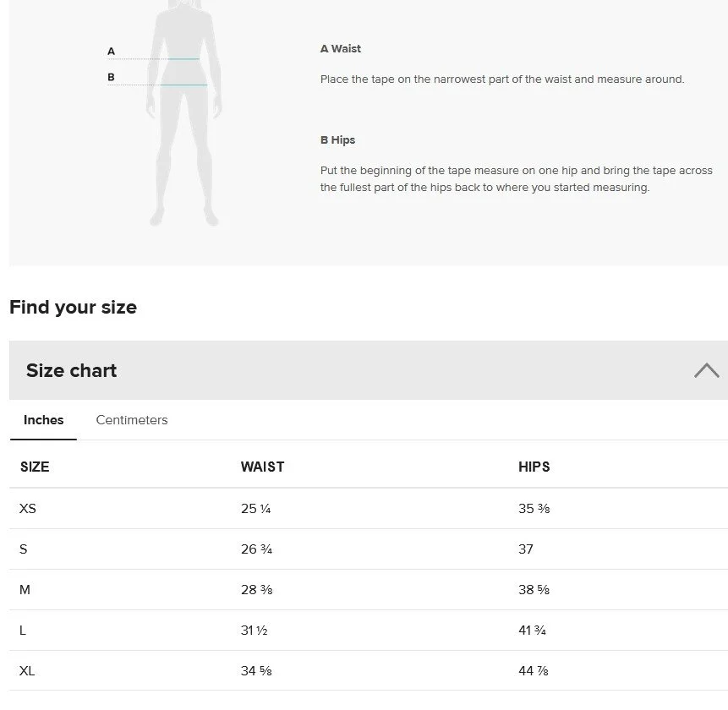
Task: Select the XL size row label
Action: pos(27,671)
